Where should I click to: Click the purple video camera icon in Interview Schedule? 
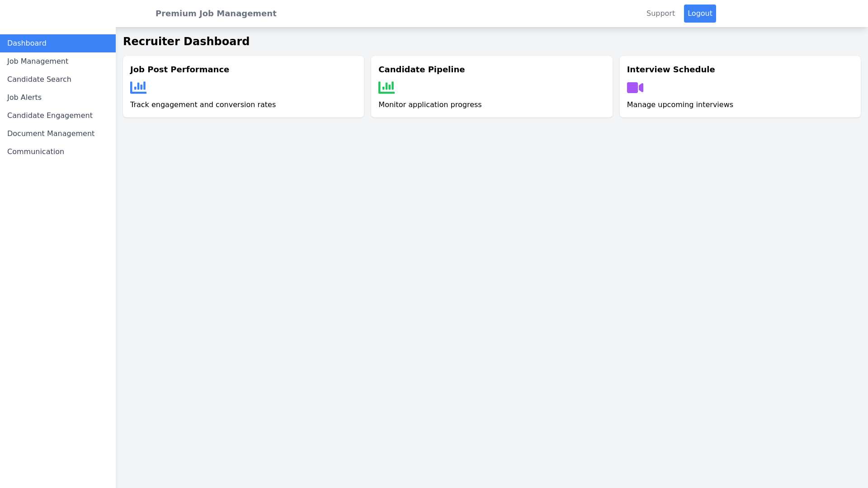pyautogui.click(x=635, y=88)
